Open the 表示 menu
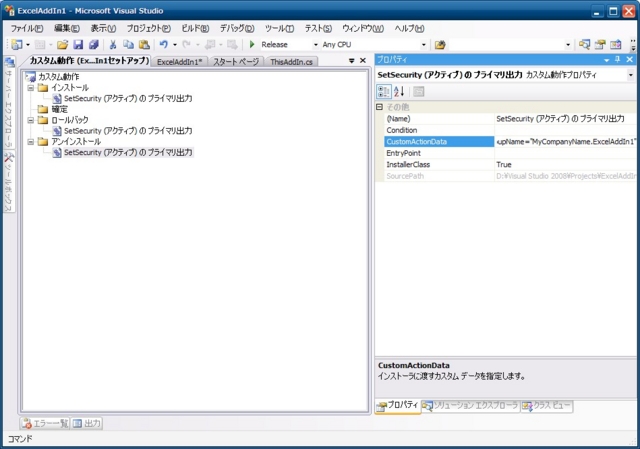This screenshot has height=449, width=640. (103, 28)
